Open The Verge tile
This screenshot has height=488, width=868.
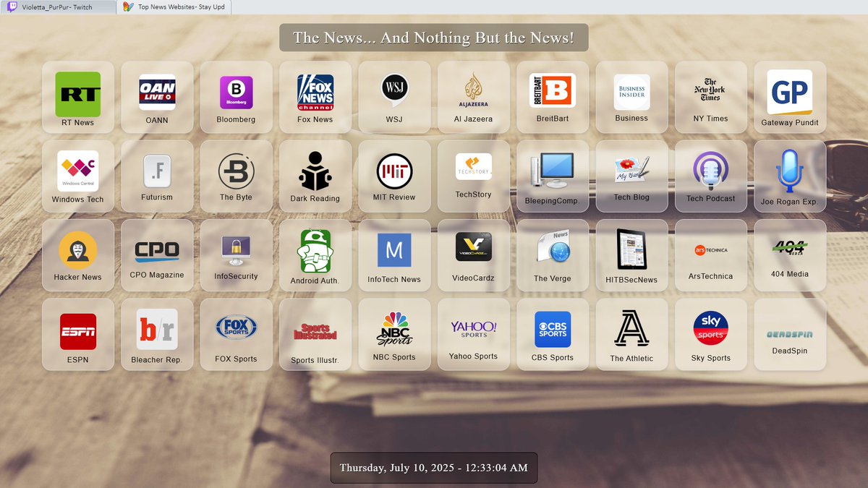coord(553,255)
